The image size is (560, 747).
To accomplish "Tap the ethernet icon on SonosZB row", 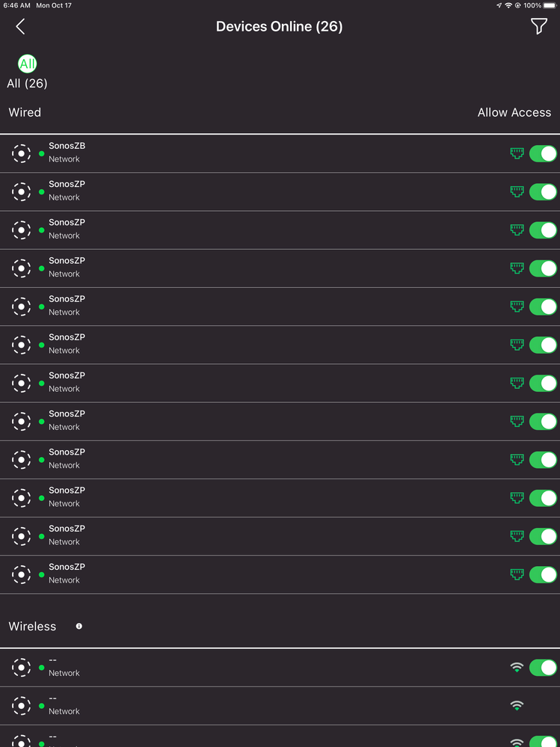I will tap(517, 153).
